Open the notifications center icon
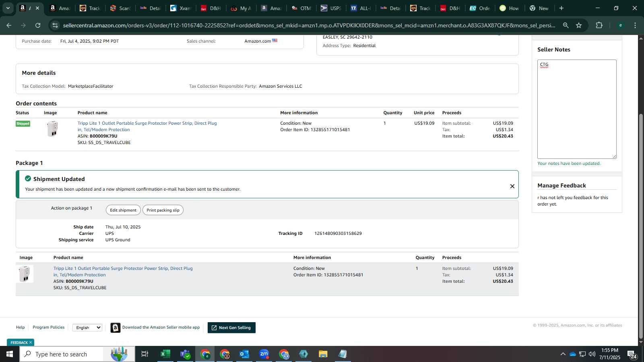Viewport: 644px width, 362px height. [632, 354]
